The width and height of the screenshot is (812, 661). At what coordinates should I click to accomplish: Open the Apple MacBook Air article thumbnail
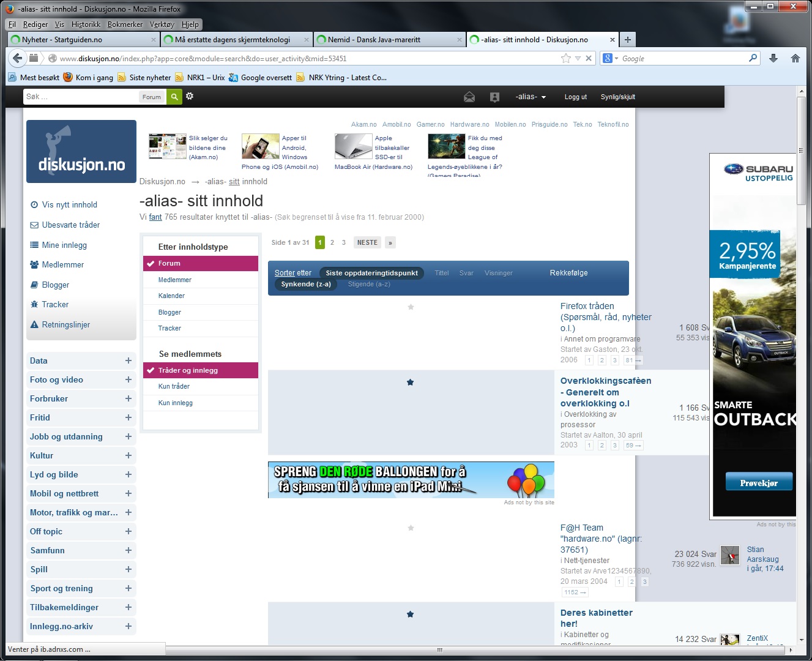(x=354, y=146)
